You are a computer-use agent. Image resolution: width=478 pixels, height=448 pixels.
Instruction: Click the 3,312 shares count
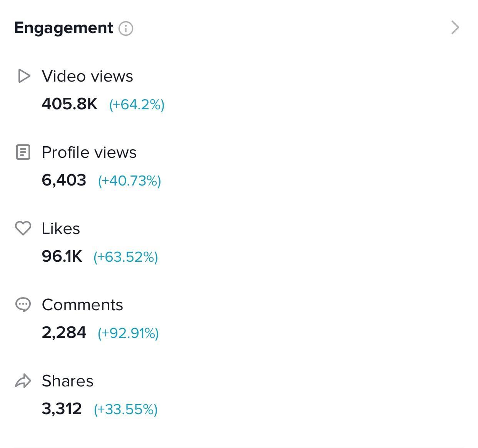click(x=62, y=409)
